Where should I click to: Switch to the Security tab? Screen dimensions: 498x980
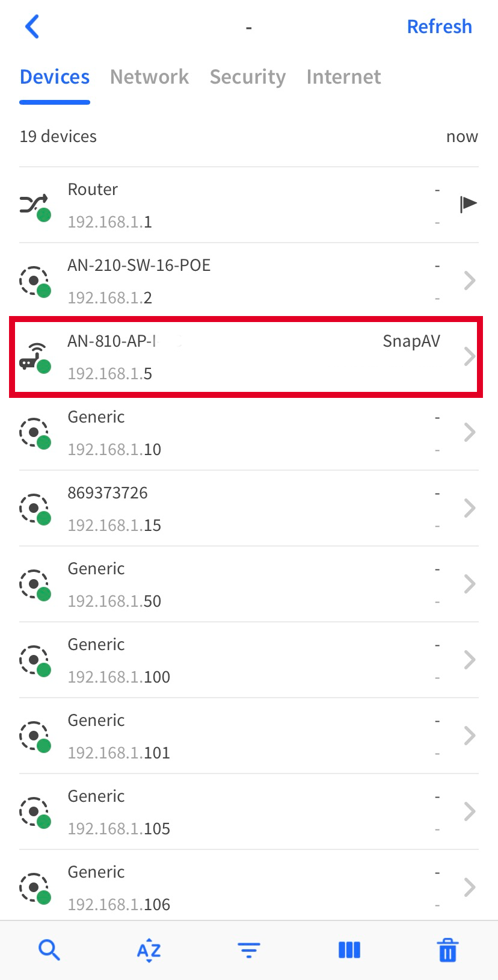pyautogui.click(x=247, y=77)
